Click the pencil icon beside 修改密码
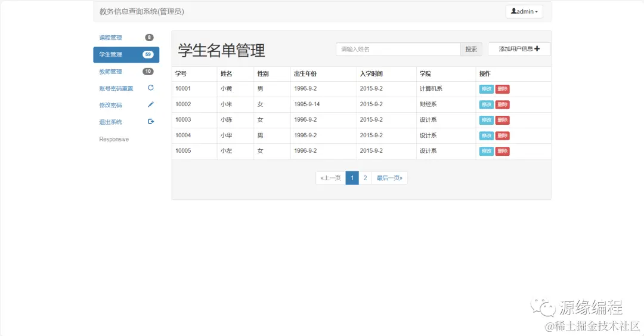The height and width of the screenshot is (336, 644). [x=151, y=104]
